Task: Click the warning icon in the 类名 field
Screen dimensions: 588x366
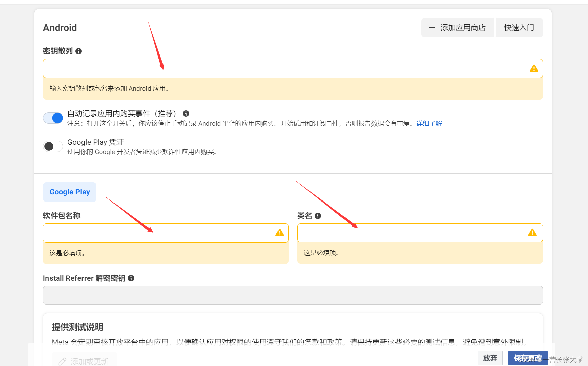Action: [x=532, y=232]
